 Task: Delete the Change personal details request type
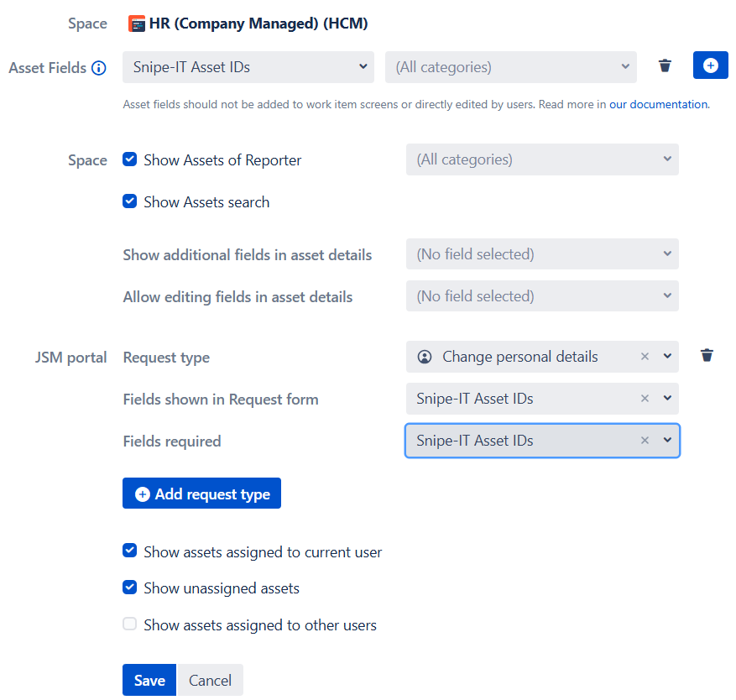coord(707,356)
